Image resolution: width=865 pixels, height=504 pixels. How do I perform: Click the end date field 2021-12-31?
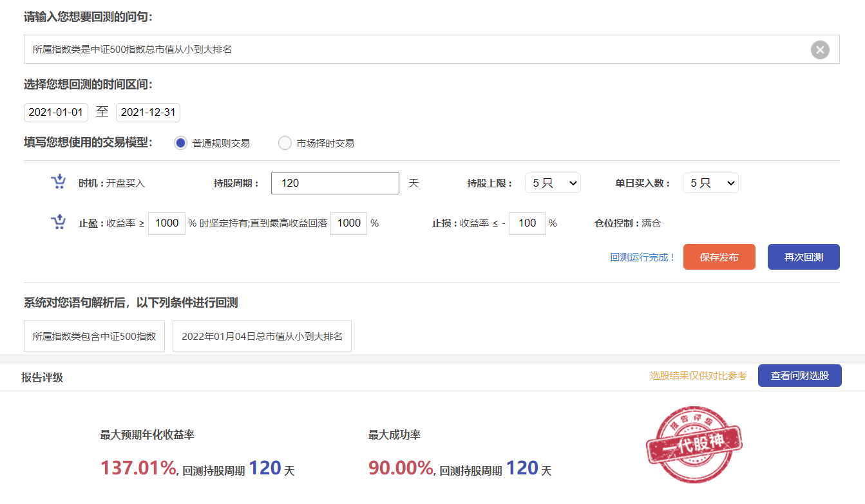point(148,112)
